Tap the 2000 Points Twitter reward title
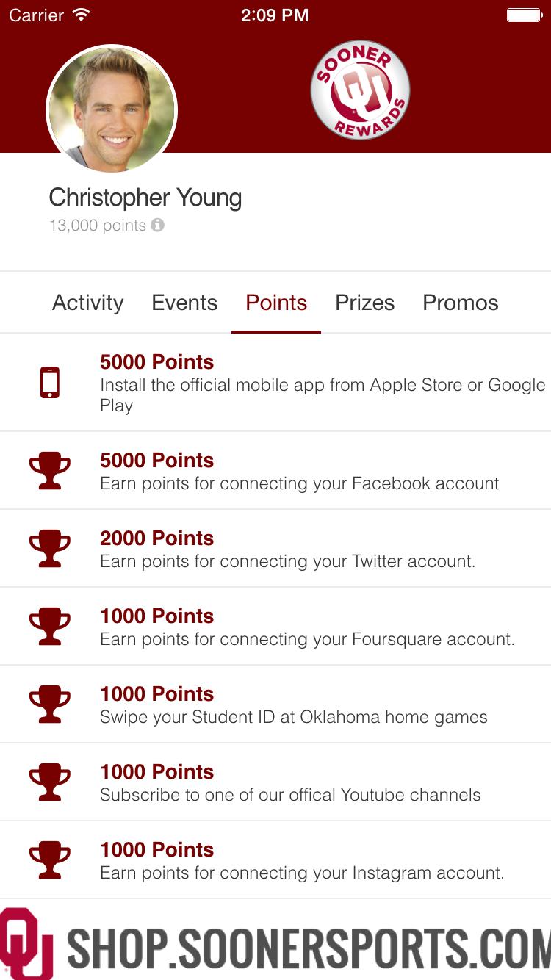This screenshot has width=551, height=980. [x=157, y=538]
